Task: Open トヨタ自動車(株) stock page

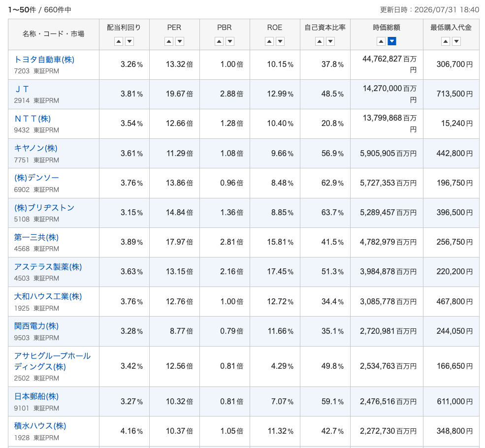Action: click(44, 60)
